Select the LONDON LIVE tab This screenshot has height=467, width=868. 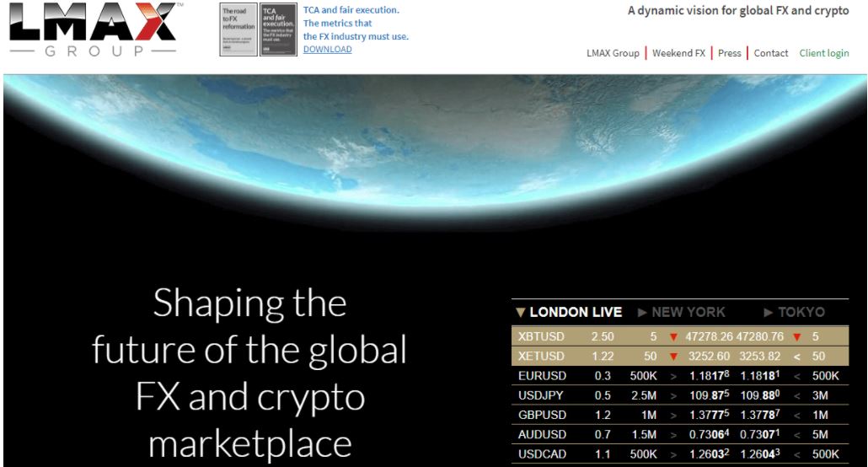(x=570, y=312)
